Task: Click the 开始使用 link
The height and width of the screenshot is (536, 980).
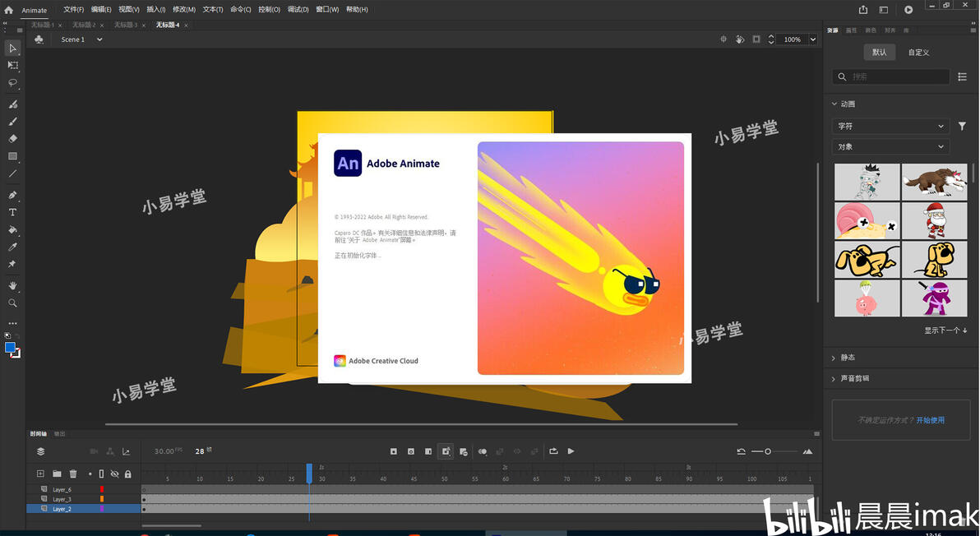Action: (x=930, y=420)
